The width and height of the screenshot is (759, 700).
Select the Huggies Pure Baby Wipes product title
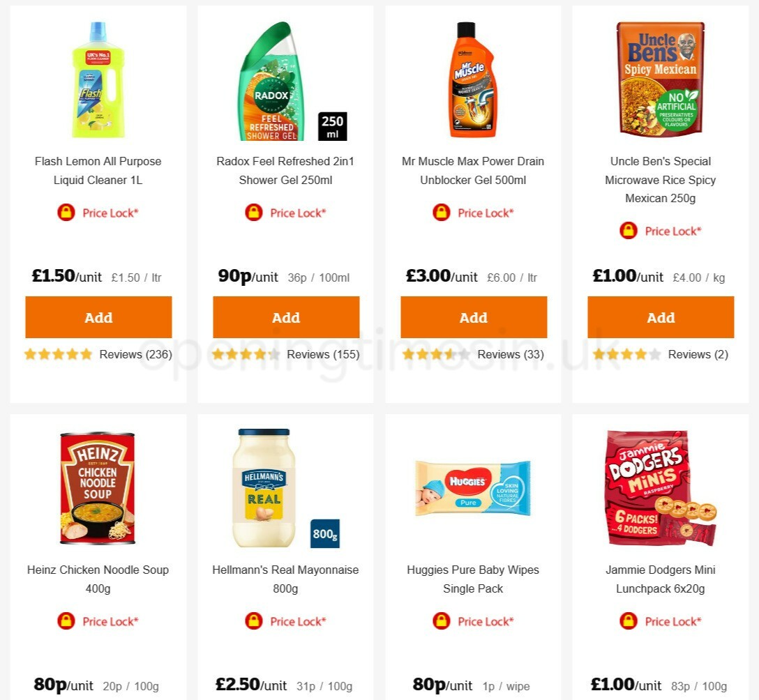473,579
